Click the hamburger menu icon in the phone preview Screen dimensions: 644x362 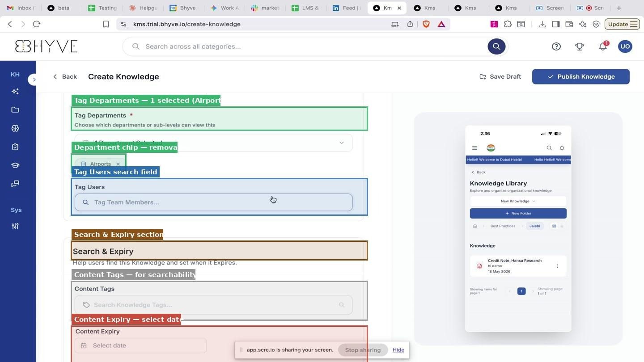tap(475, 148)
